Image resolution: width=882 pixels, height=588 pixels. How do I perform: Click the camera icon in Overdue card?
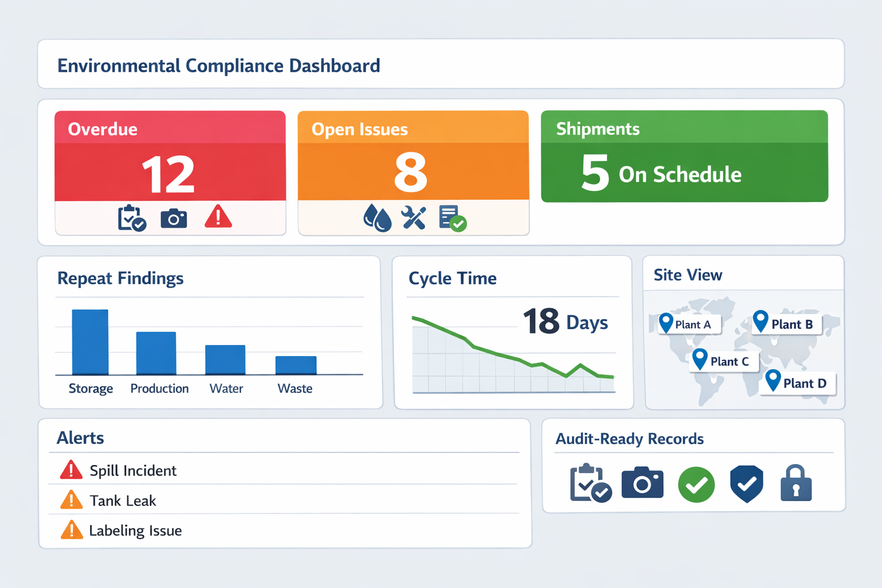pos(173,219)
